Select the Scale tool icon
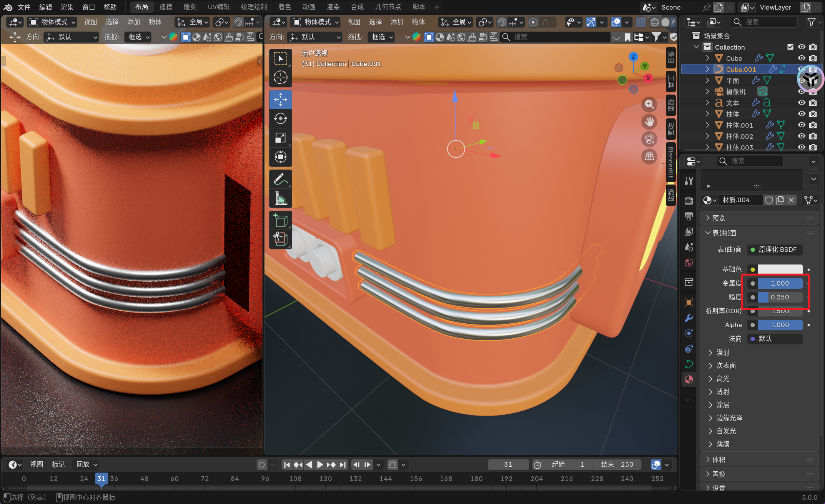825x504 pixels. click(x=280, y=138)
